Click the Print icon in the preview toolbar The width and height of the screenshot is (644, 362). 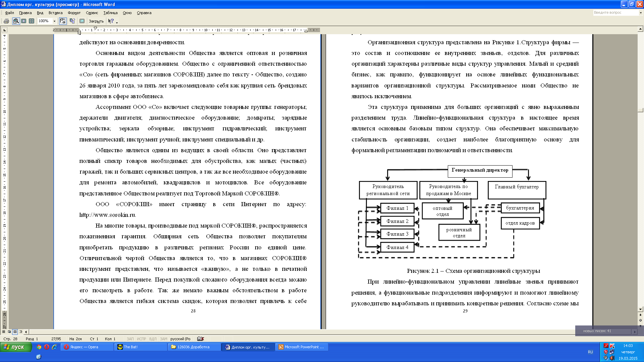[6, 21]
